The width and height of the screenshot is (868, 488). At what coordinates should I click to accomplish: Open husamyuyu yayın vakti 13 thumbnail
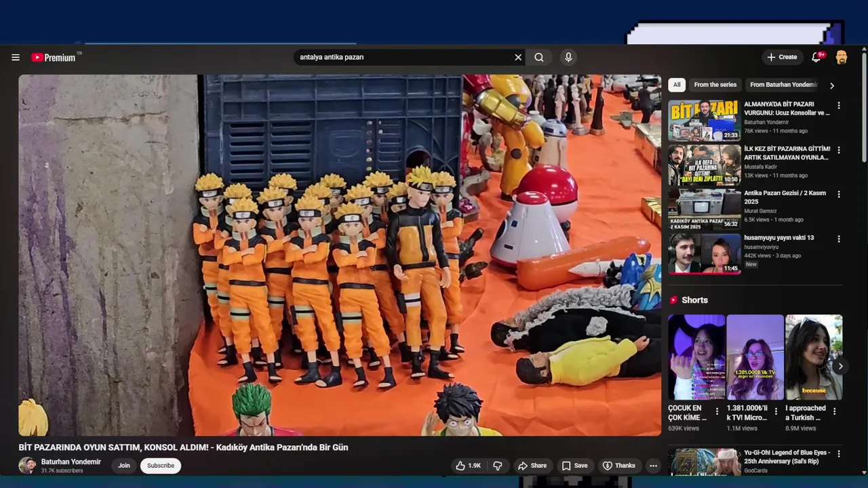click(x=705, y=254)
